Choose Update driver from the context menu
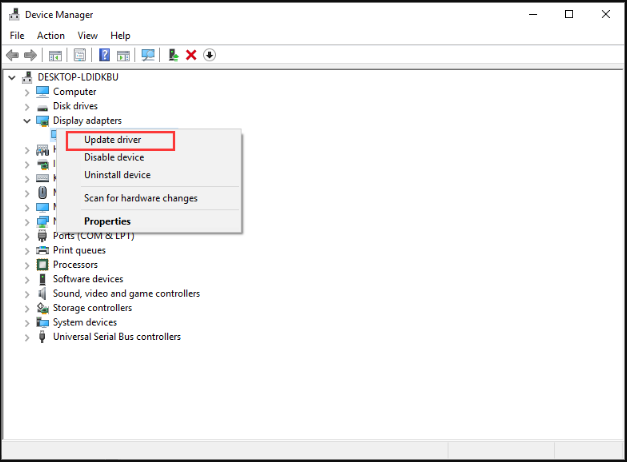Screen dimensions: 627x462 (x=112, y=140)
